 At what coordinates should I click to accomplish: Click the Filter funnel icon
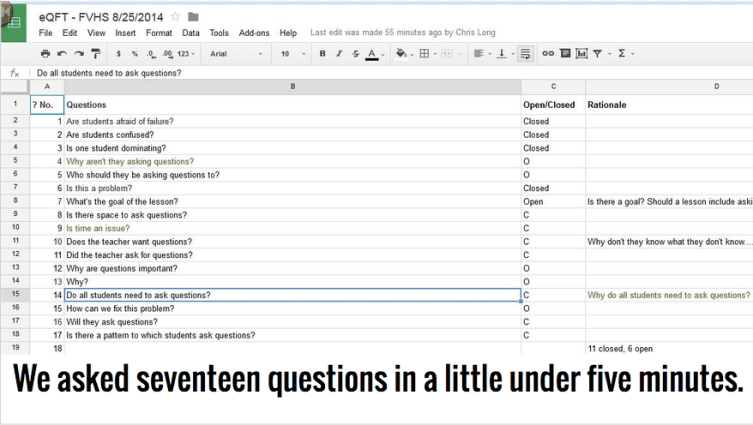(x=597, y=54)
